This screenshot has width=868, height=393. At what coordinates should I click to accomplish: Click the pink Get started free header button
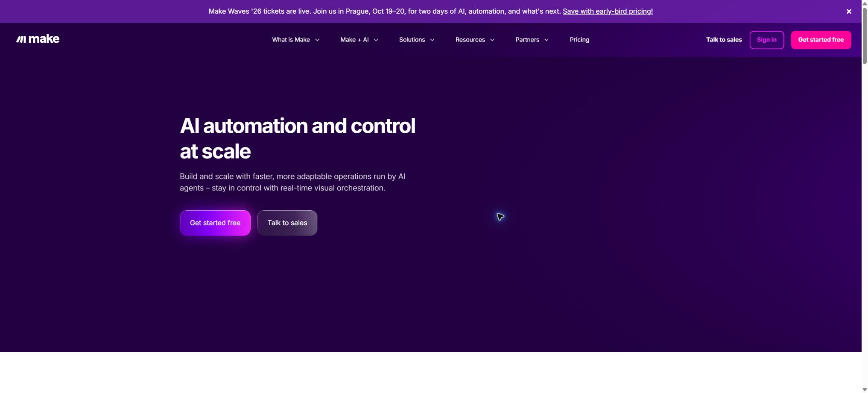(x=821, y=40)
